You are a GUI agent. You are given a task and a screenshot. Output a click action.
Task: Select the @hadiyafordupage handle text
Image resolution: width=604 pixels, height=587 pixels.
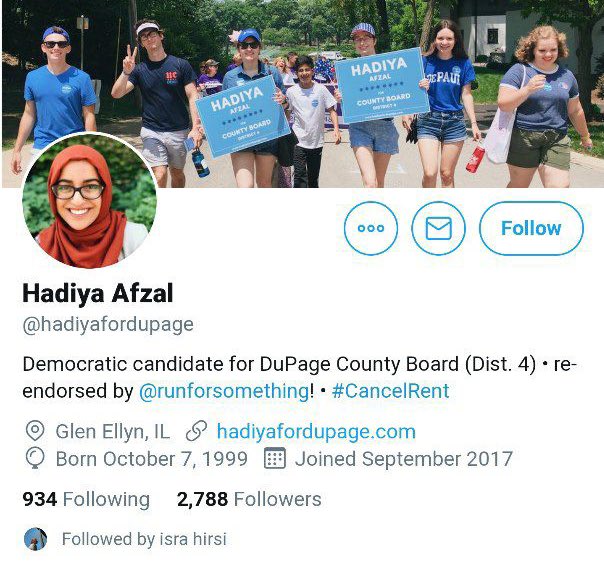coord(108,324)
